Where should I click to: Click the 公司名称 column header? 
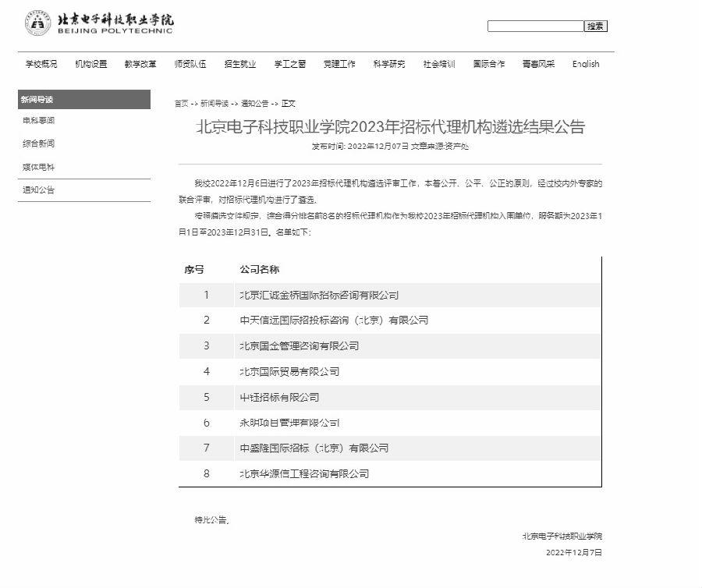[x=259, y=269]
